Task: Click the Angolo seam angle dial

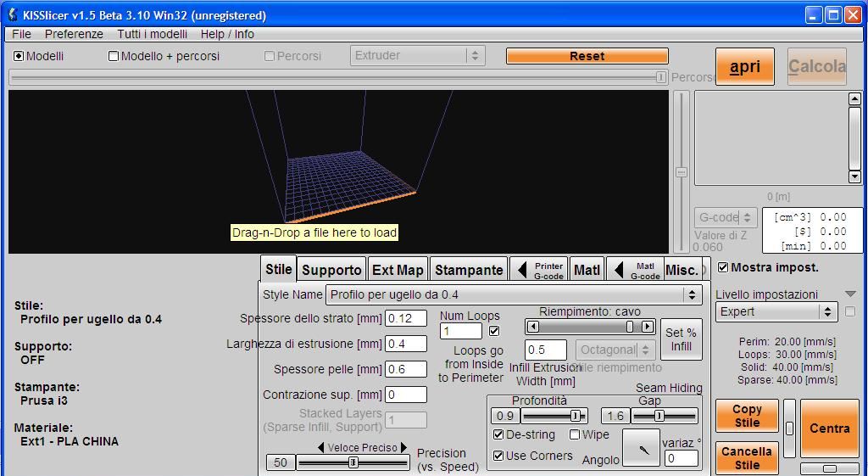Action: (643, 448)
